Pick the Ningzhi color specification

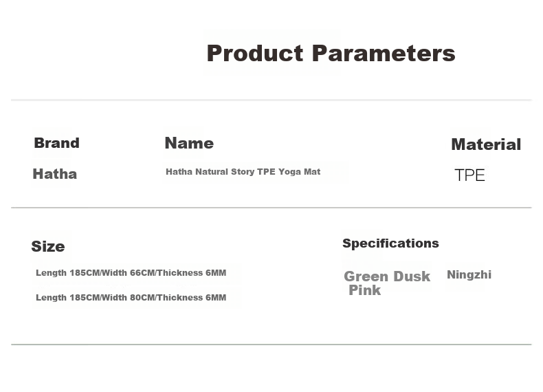pos(469,275)
